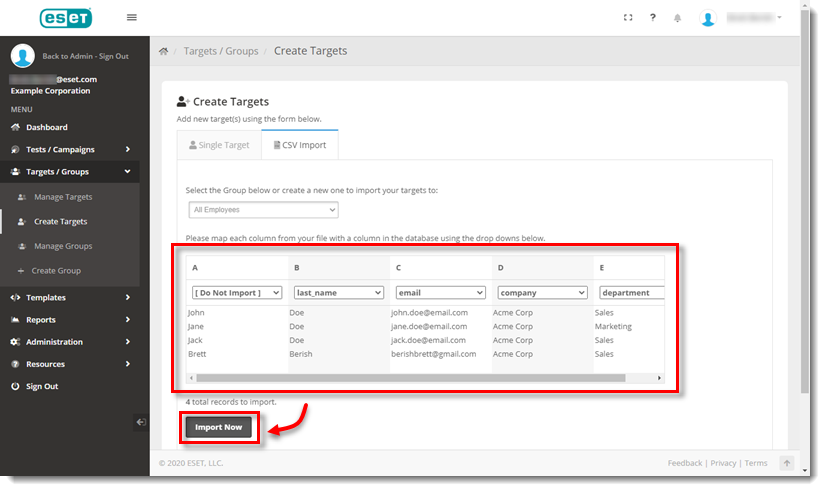825x491 pixels.
Task: Go to Manage Targets in sidebar
Action: click(63, 197)
